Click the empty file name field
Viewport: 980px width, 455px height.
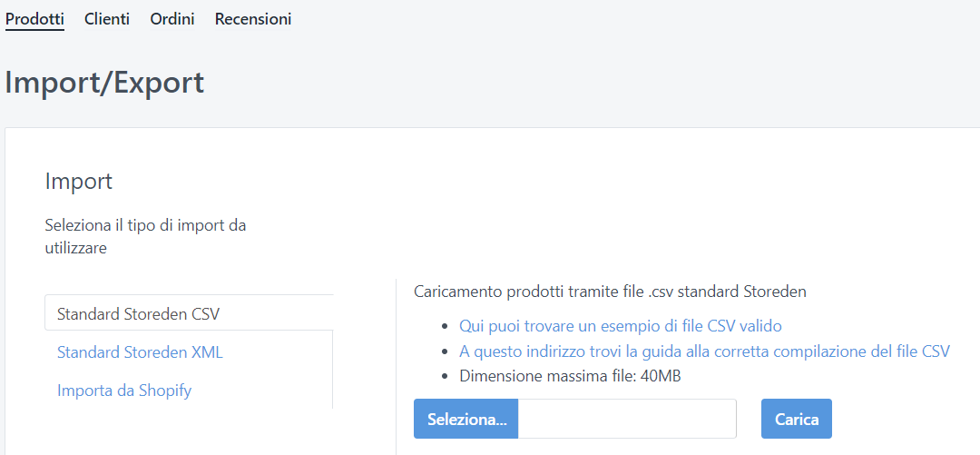tap(627, 419)
